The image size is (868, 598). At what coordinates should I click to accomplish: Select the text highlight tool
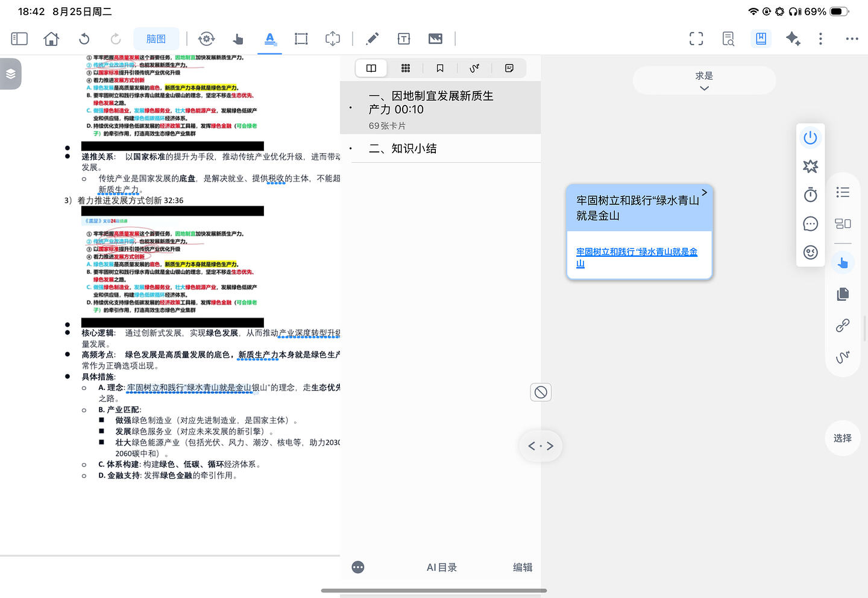click(270, 39)
